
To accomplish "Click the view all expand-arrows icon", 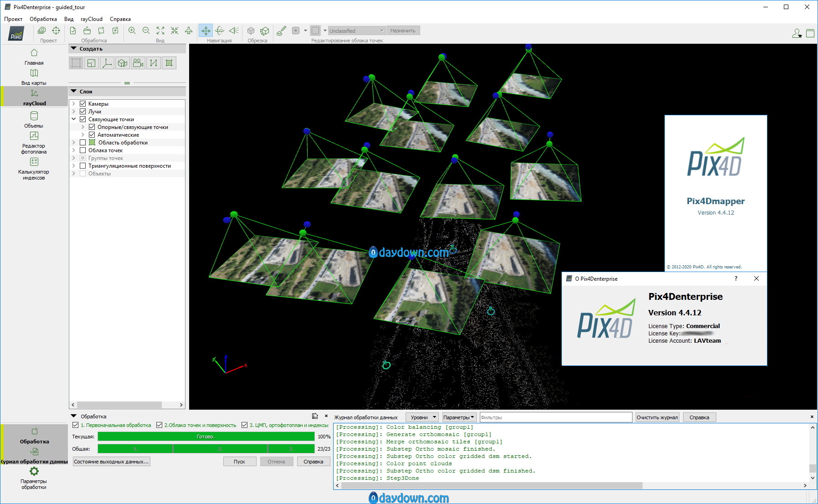I will point(160,31).
